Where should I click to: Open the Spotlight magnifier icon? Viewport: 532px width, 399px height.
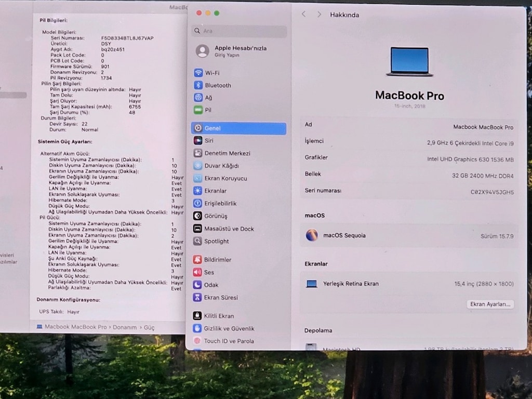pos(197,241)
